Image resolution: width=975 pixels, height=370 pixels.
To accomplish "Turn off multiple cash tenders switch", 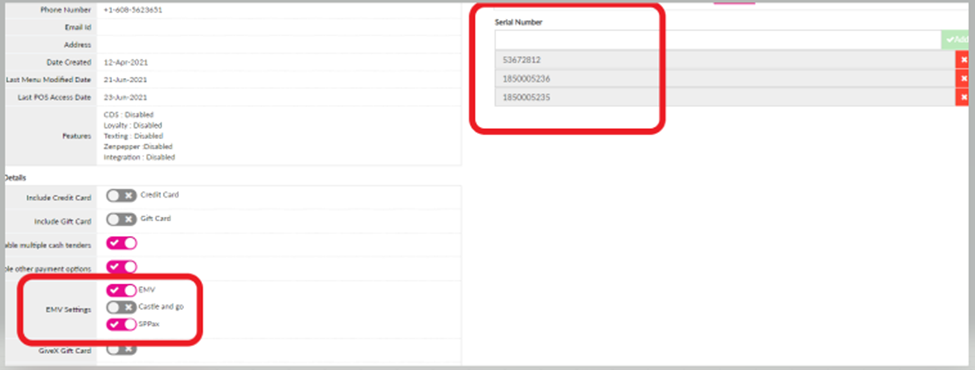I will tap(121, 243).
